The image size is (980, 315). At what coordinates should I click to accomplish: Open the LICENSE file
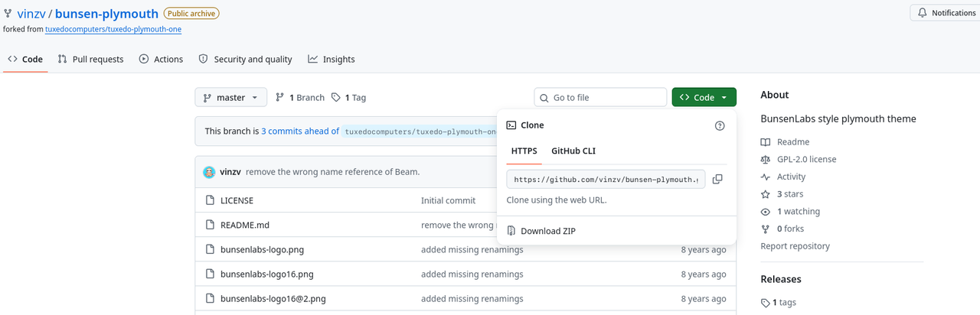237,200
